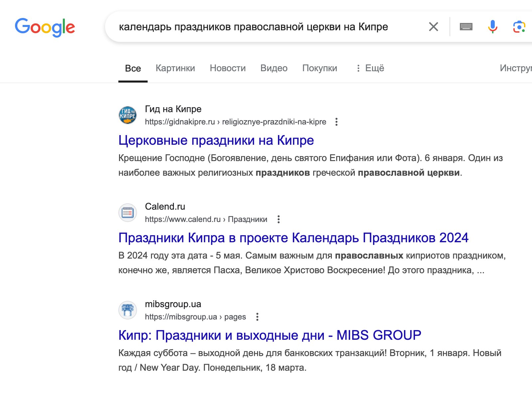
Task: Click the Calend.ru calendar favicon
Action: 128,213
